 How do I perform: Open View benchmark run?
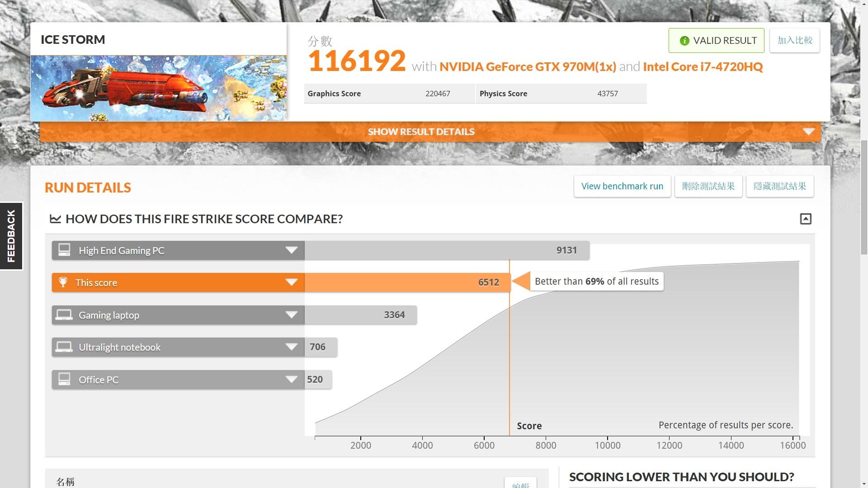tap(622, 186)
